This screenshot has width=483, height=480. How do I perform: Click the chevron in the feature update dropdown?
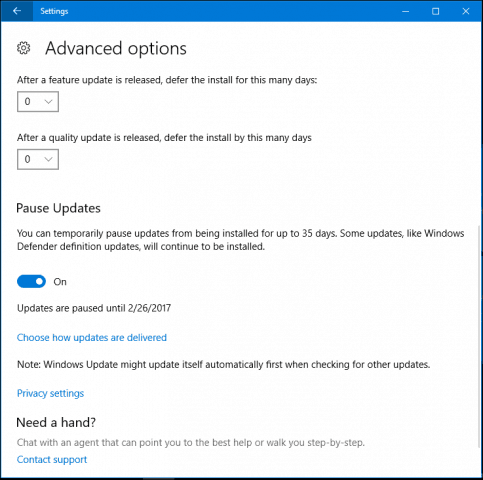tap(49, 102)
